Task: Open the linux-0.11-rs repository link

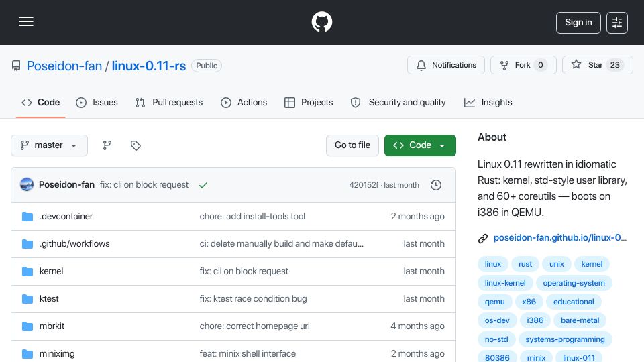Action: [149, 66]
